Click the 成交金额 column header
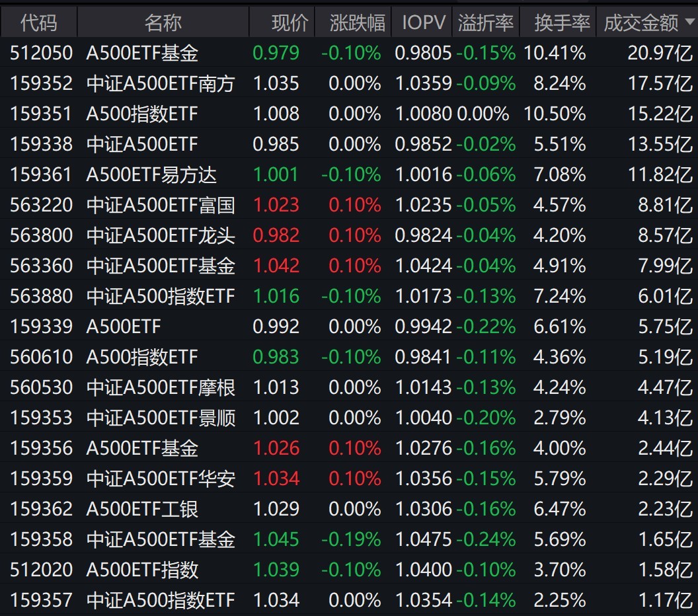The image size is (698, 616). [641, 22]
